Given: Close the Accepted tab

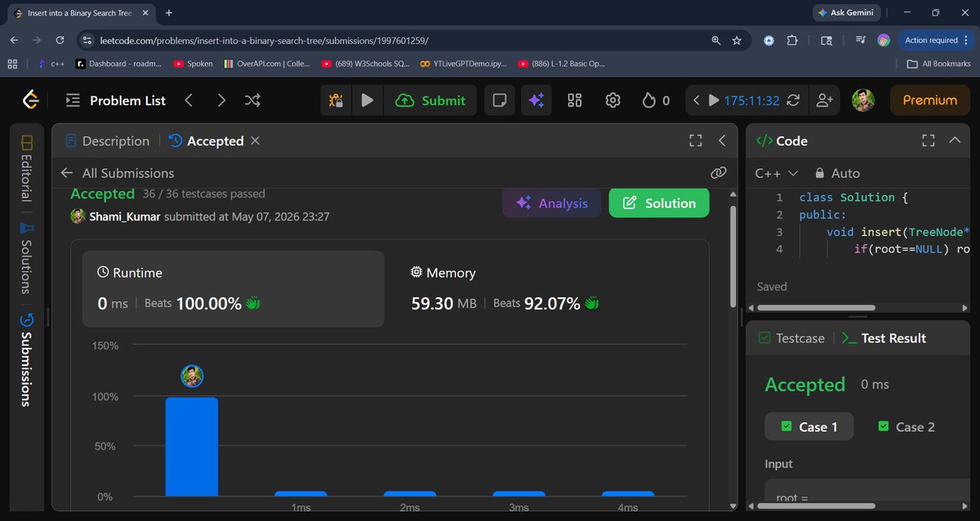Looking at the screenshot, I should pyautogui.click(x=255, y=140).
